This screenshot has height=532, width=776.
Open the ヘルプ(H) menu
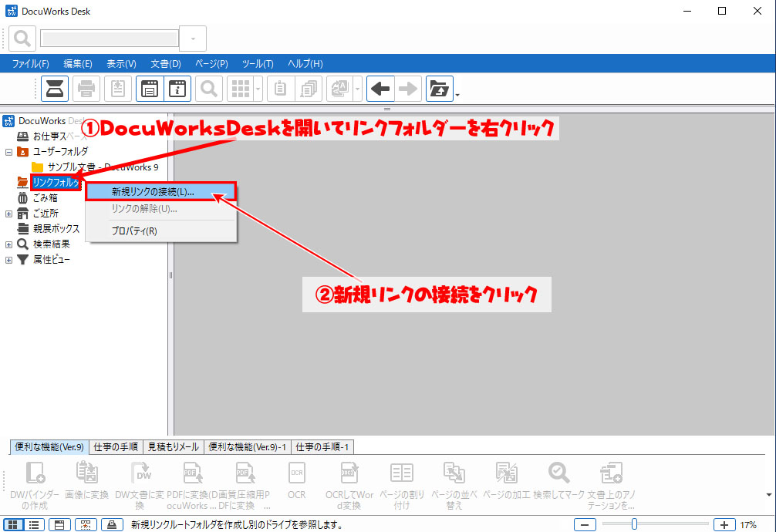point(305,64)
